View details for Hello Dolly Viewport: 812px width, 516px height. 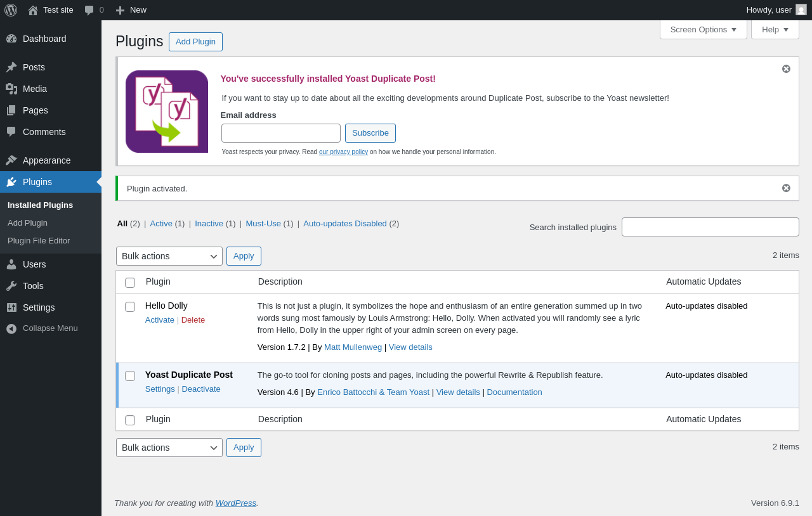point(410,347)
